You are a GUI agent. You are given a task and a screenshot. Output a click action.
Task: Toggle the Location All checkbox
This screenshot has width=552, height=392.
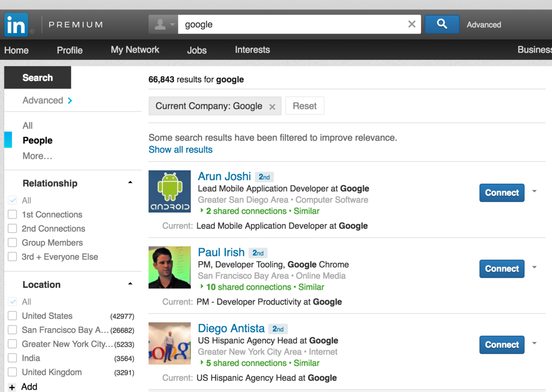tap(13, 301)
